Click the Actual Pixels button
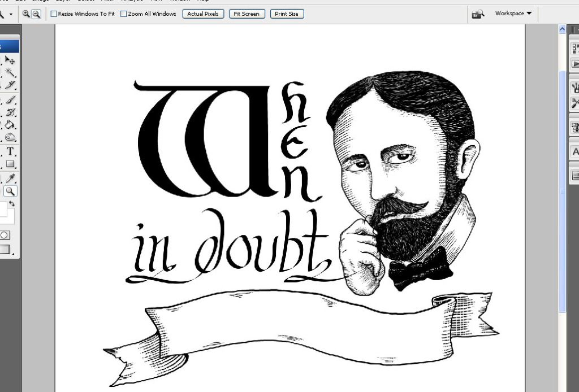 click(203, 14)
